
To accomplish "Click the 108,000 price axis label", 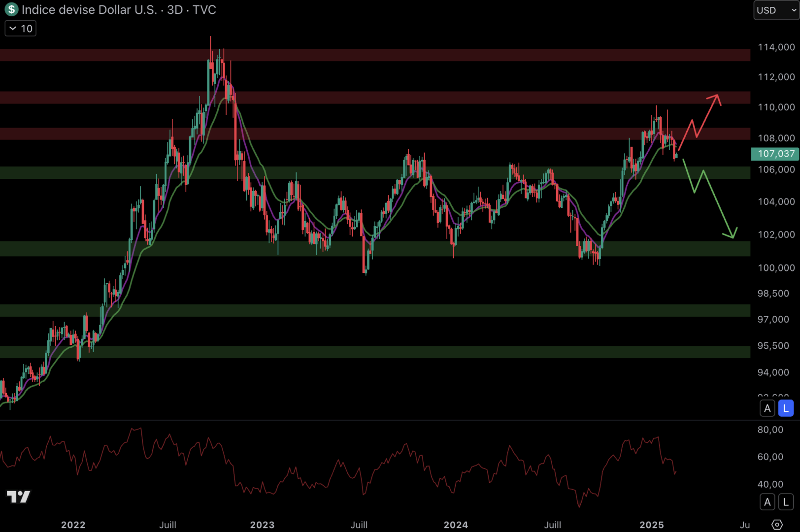I will pyautogui.click(x=776, y=138).
